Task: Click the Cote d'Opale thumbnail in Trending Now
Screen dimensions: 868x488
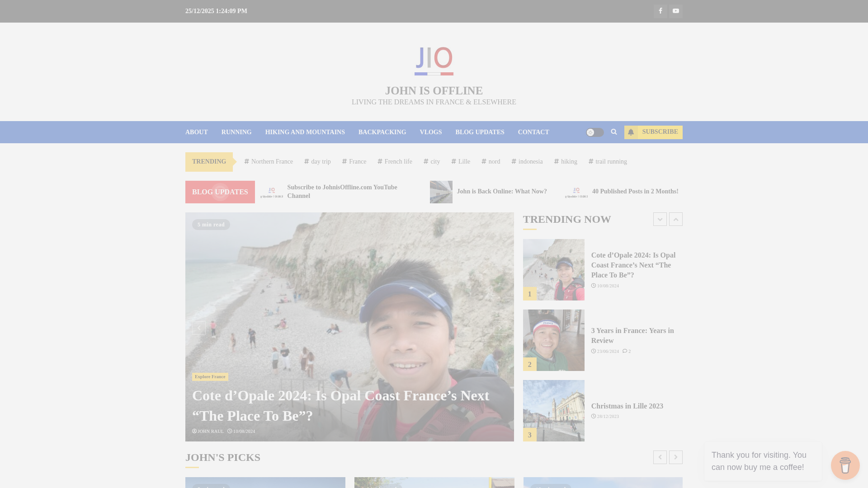Action: click(553, 269)
